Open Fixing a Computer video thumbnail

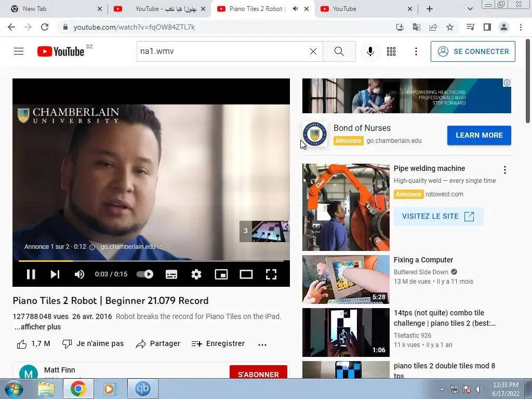click(x=345, y=279)
